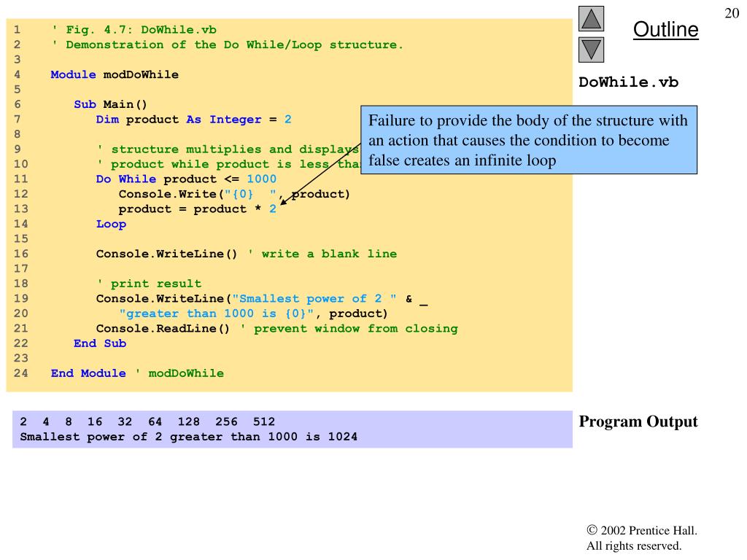Click the 'All rights reserved.' text
The width and height of the screenshot is (747, 560).
tap(634, 545)
